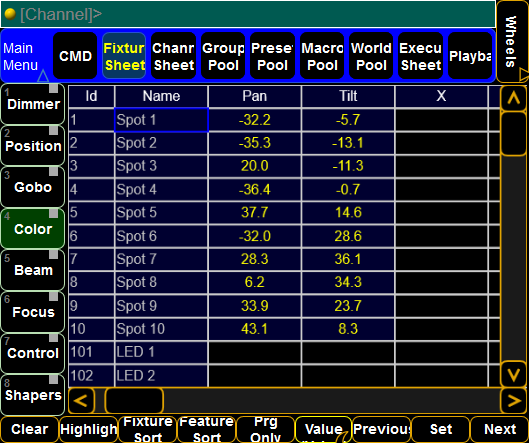Expand the Main Menu triangle
The width and height of the screenshot is (529, 443).
pos(43,76)
